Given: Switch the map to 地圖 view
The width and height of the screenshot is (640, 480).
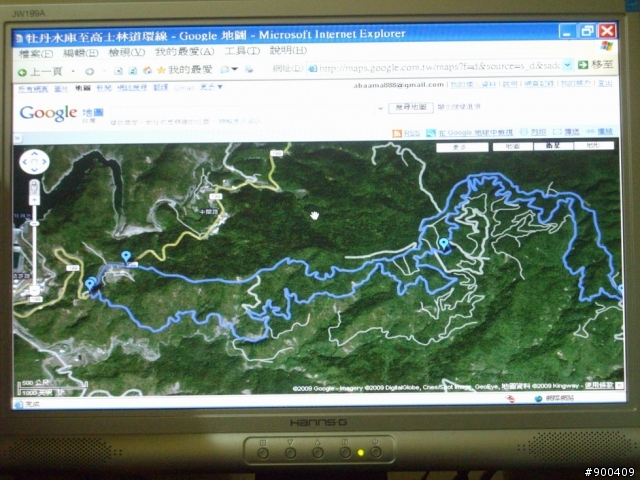Looking at the screenshot, I should [512, 146].
